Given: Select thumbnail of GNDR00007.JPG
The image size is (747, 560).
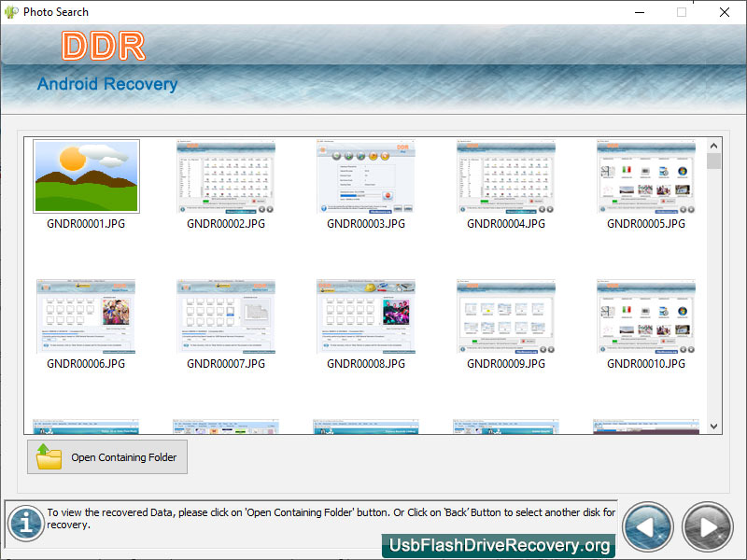Looking at the screenshot, I should click(226, 316).
